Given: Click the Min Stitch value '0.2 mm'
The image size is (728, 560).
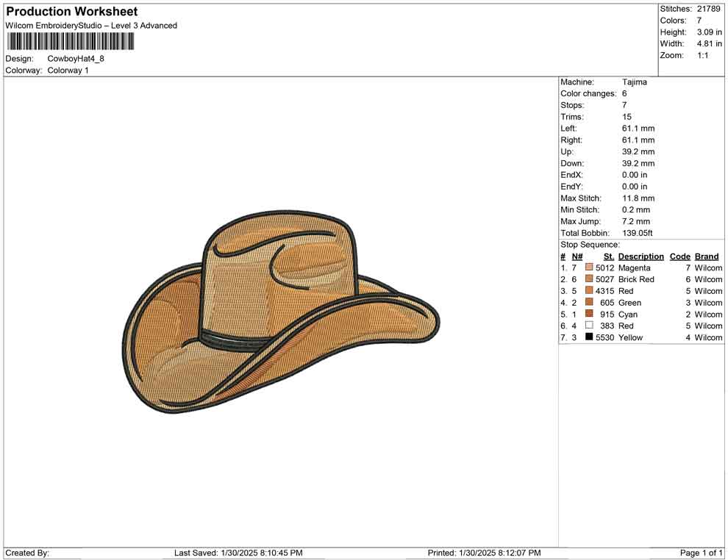Looking at the screenshot, I should 636,209.
